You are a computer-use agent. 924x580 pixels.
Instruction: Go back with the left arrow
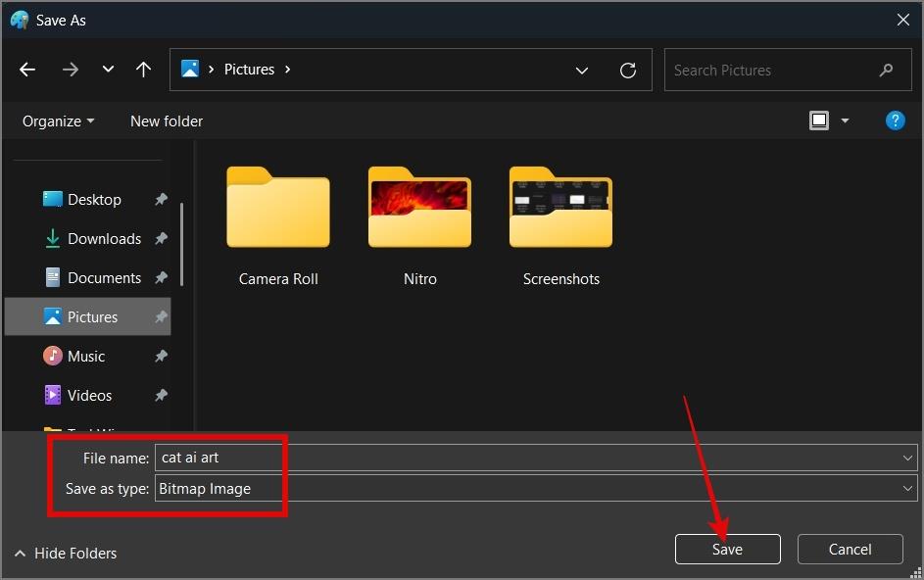click(27, 70)
